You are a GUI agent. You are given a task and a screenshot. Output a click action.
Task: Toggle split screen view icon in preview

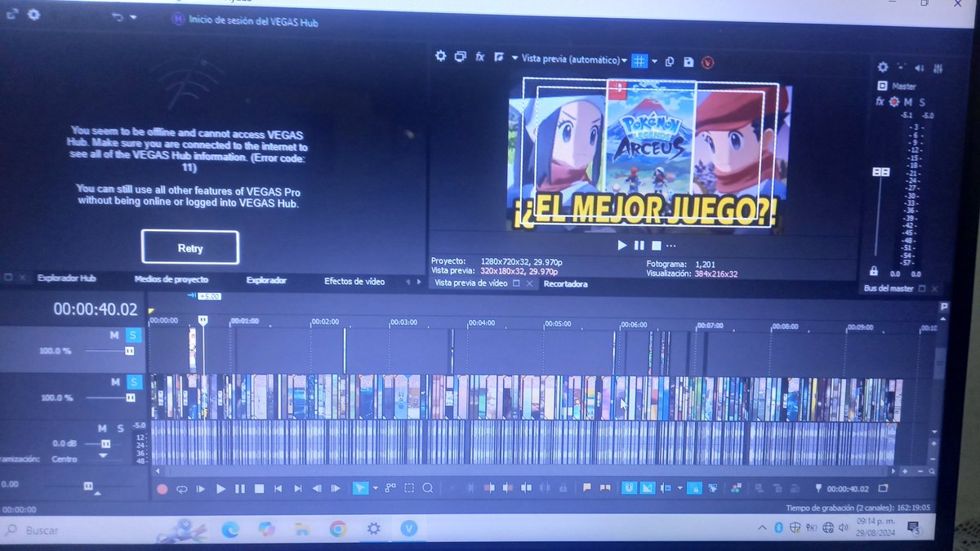click(498, 57)
